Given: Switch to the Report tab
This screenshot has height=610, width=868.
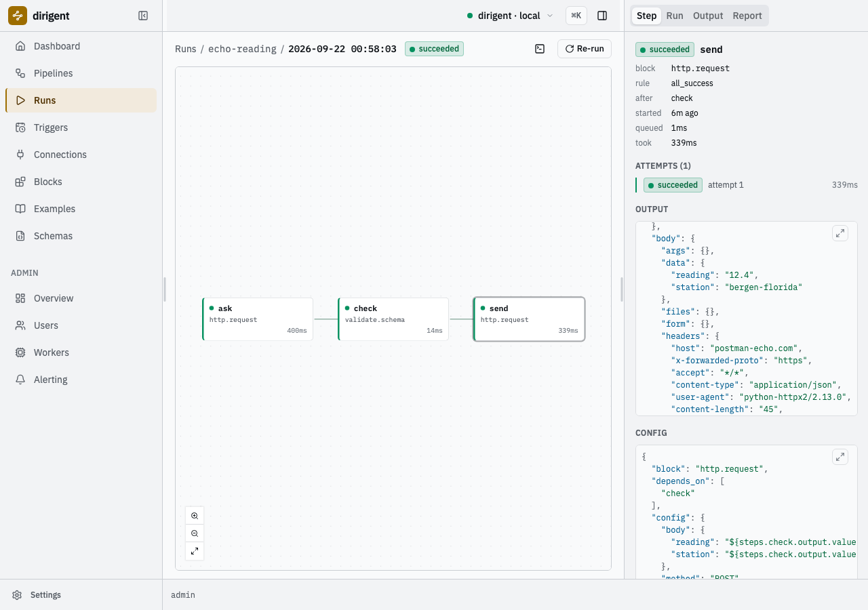Looking at the screenshot, I should coord(747,16).
